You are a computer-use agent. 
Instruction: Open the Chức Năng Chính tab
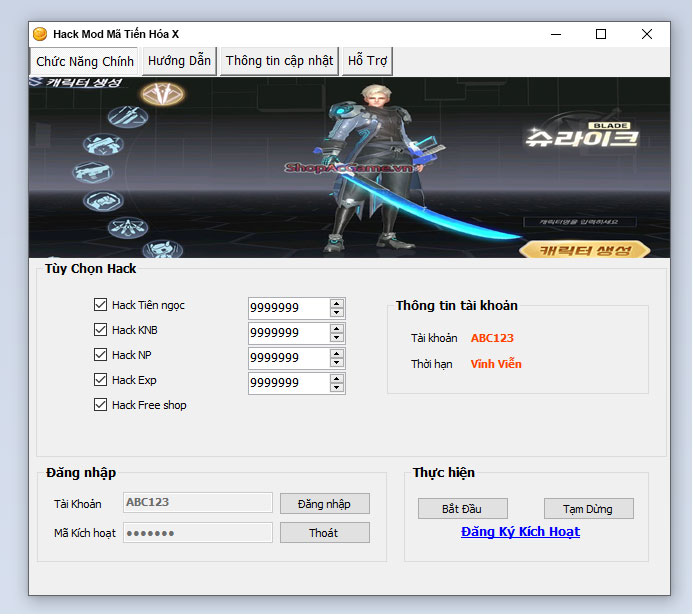click(84, 61)
